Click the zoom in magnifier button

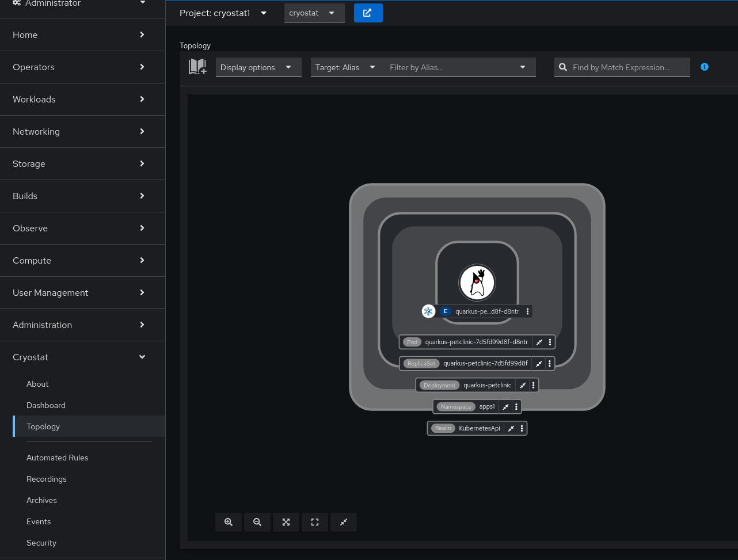coord(229,522)
